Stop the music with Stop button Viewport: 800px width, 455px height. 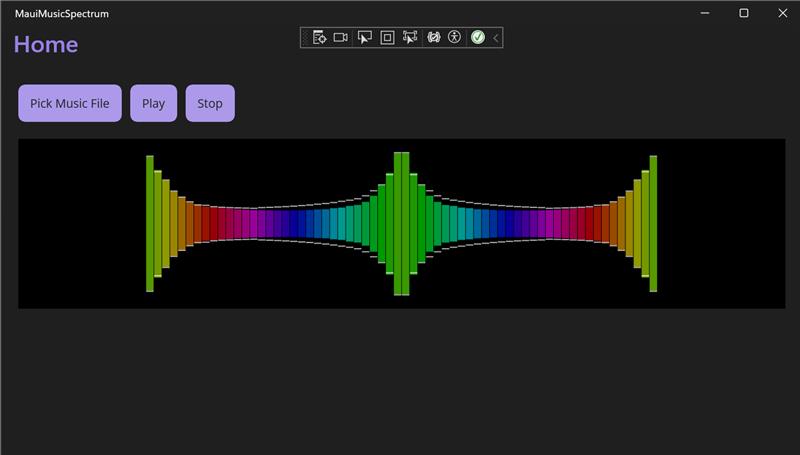210,103
